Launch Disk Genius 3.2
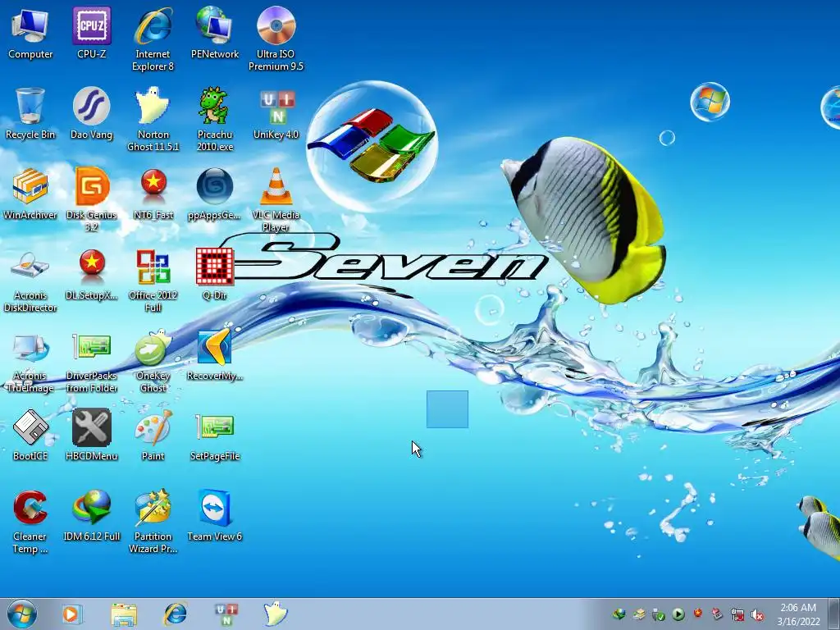Image resolution: width=840 pixels, height=630 pixels. click(92, 200)
